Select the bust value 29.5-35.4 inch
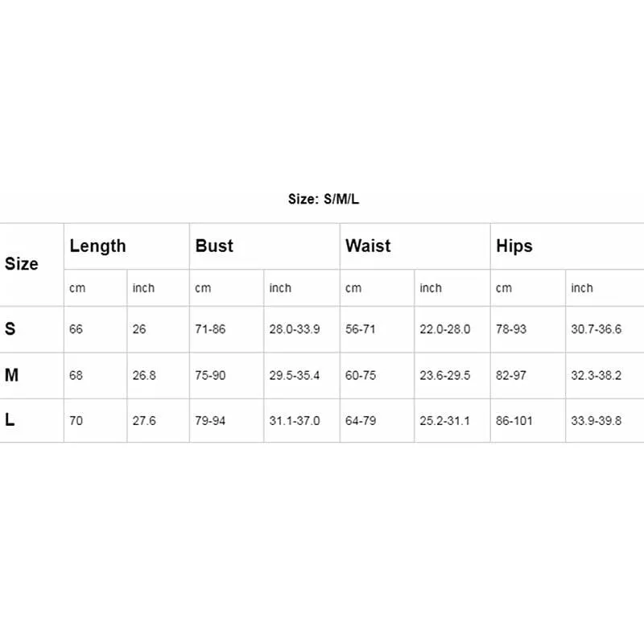Viewport: 644px width, 644px height. [x=295, y=375]
